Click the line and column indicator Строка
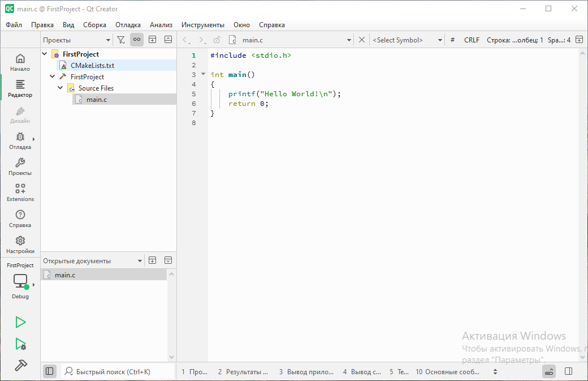The width and height of the screenshot is (588, 381). (514, 40)
